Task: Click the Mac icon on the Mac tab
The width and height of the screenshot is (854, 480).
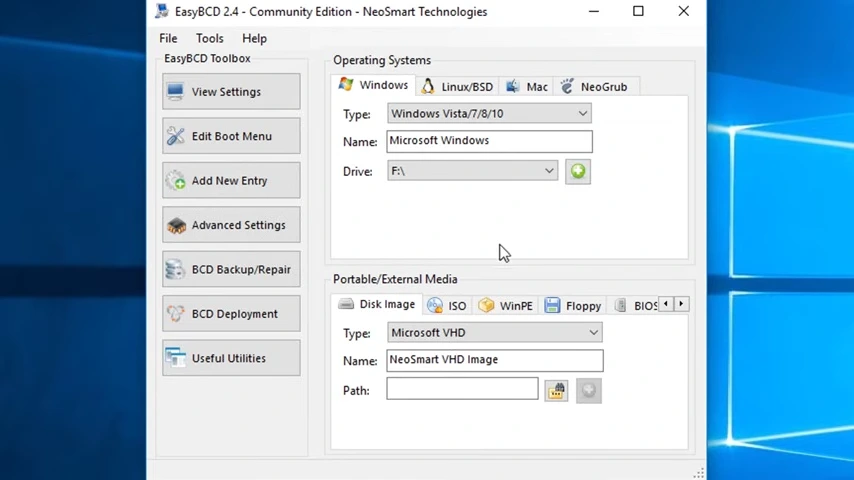Action: pyautogui.click(x=513, y=86)
